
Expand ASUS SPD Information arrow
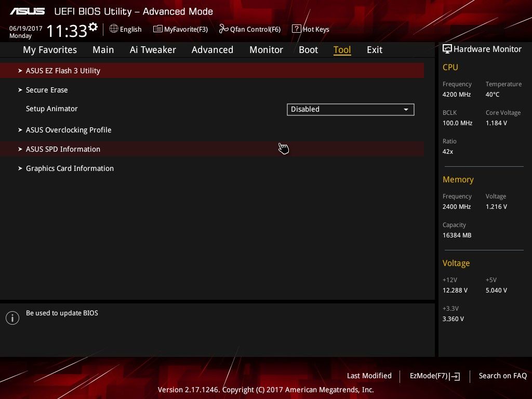coord(20,149)
